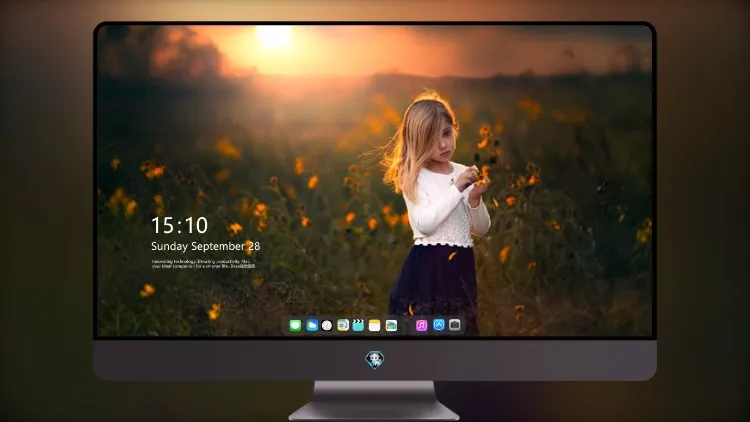Open the blue App Store icon
The width and height of the screenshot is (750, 422).
[439, 325]
